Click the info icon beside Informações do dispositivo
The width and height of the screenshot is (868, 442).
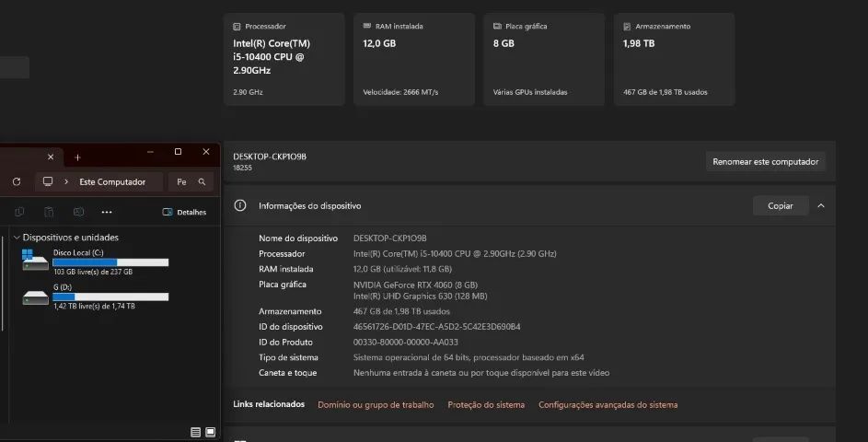[x=239, y=205]
